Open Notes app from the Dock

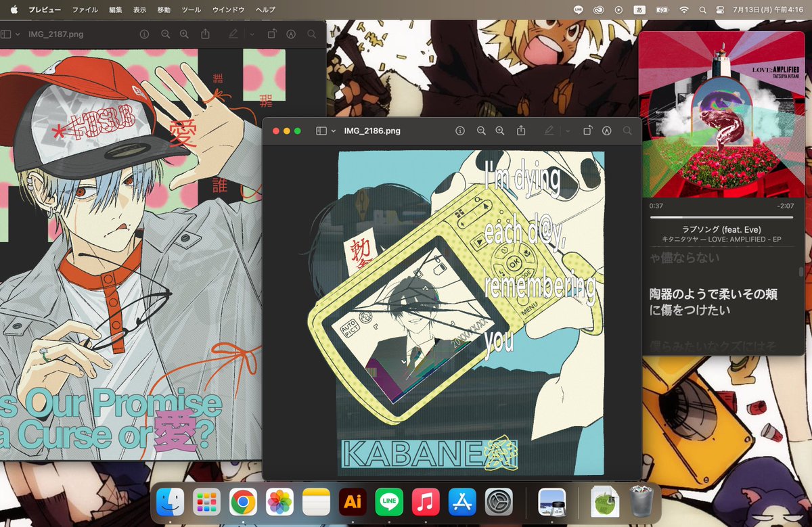coord(316,501)
